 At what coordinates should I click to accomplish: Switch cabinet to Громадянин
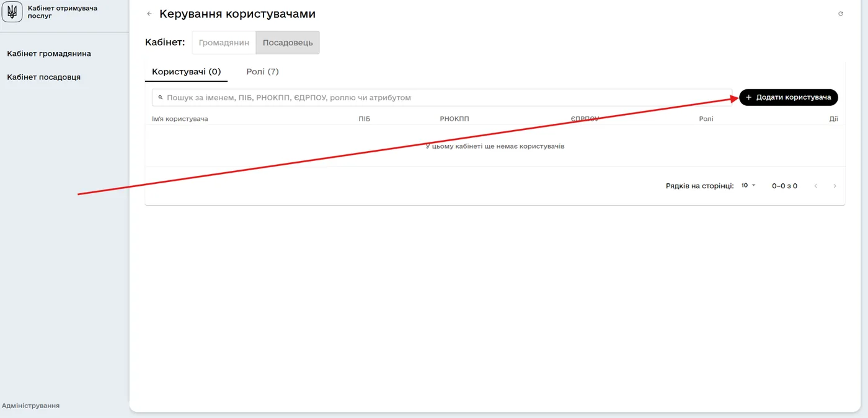224,43
